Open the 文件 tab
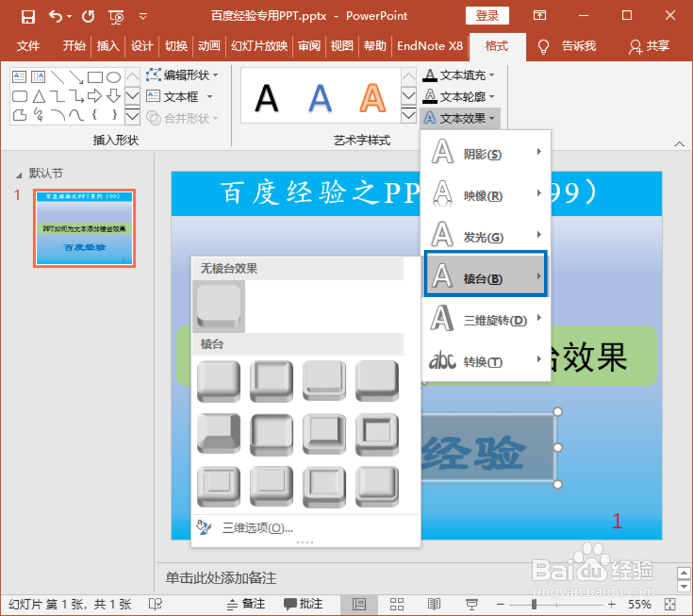Viewport: 693px width, 616px height. [28, 45]
